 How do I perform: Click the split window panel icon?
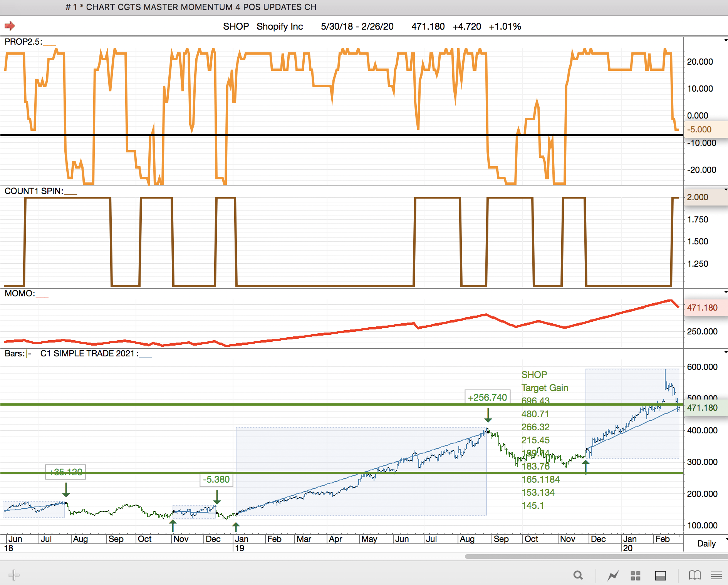(661, 575)
